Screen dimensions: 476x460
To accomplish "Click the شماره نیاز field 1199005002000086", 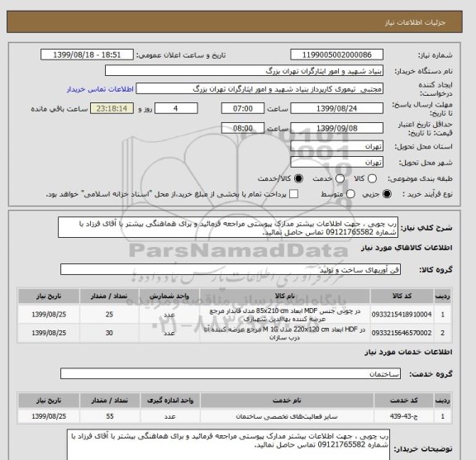I will 336,55.
